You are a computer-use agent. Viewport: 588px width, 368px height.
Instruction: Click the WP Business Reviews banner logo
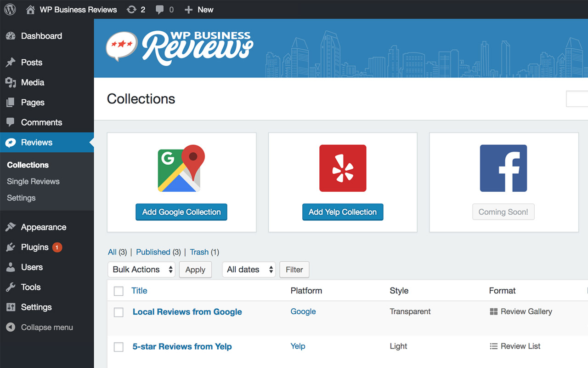tap(180, 48)
